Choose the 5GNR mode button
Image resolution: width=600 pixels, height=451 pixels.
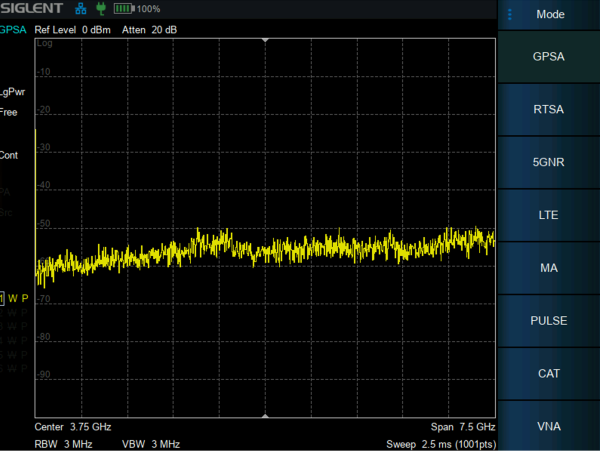pos(549,163)
